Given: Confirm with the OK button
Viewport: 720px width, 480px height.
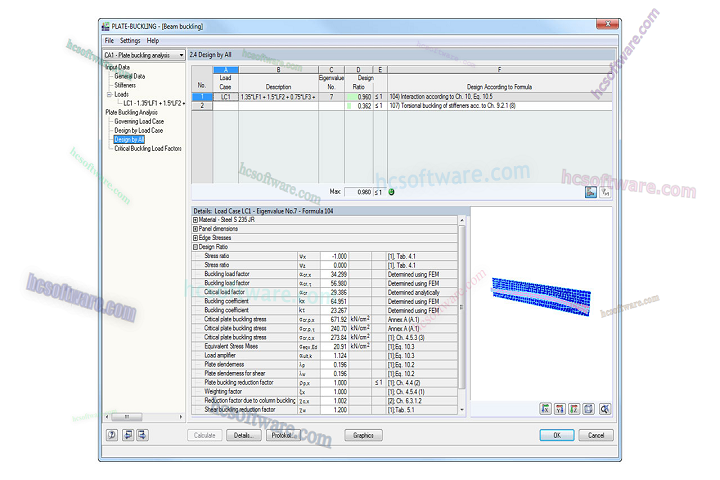Looking at the screenshot, I should 557,435.
